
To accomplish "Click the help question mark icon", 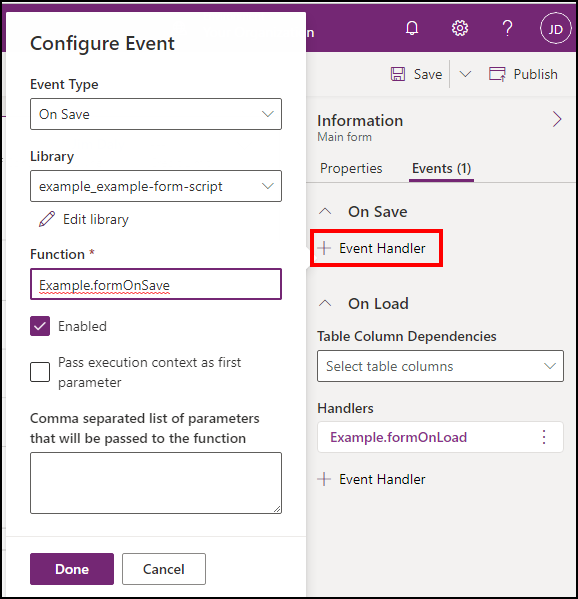I will point(507,28).
